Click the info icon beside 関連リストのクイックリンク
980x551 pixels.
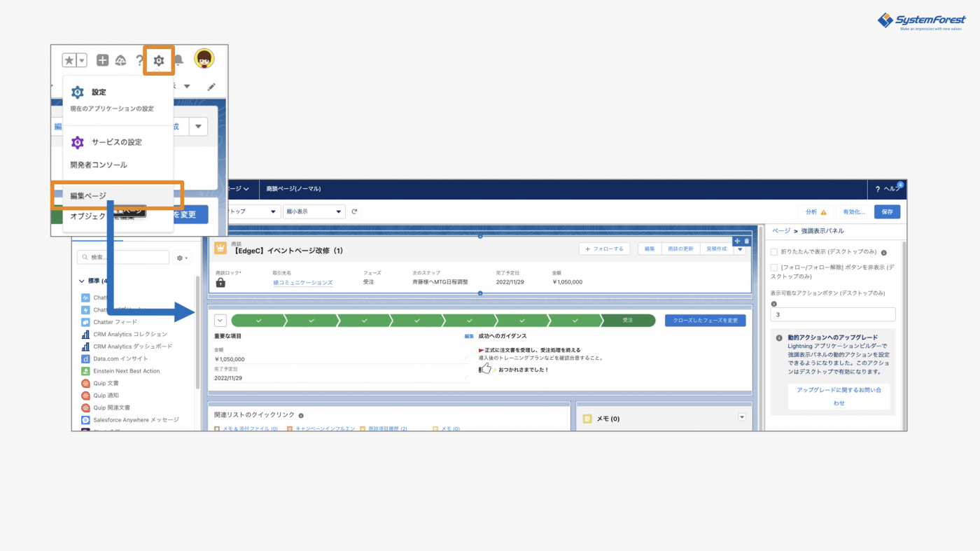pos(301,415)
